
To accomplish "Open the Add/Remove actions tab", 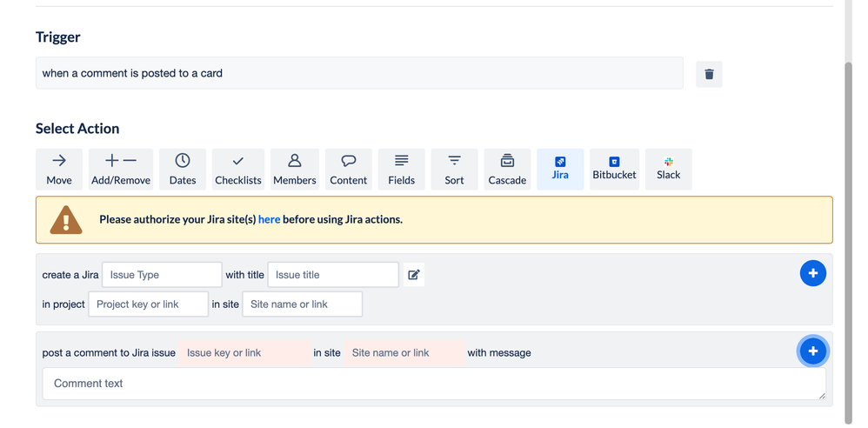I will 121,170.
